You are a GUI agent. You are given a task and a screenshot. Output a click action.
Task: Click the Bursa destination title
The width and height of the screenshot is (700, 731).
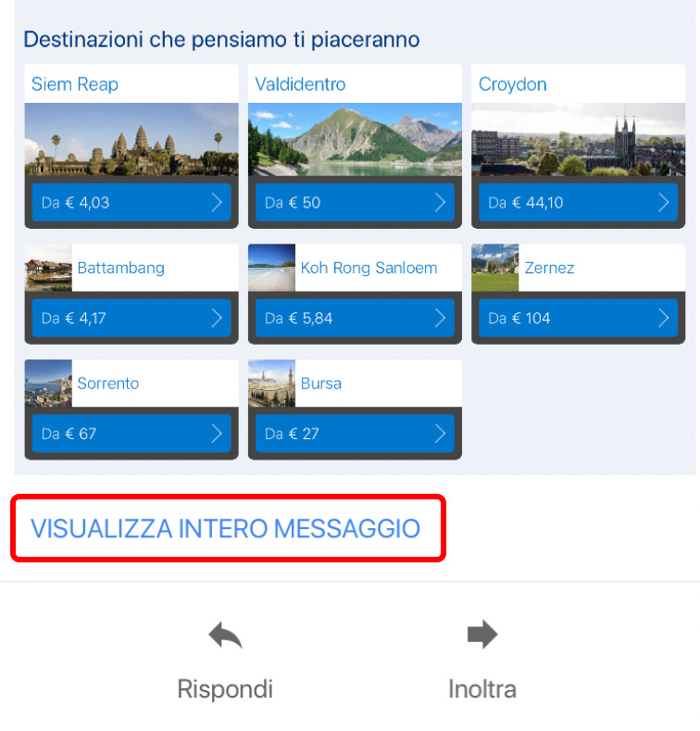click(321, 384)
